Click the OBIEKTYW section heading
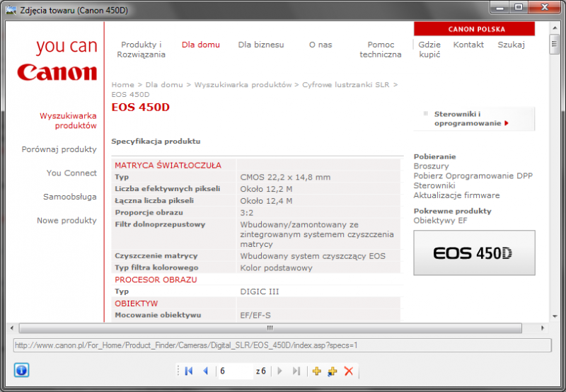Viewport: 566px width, 392px height. [136, 304]
